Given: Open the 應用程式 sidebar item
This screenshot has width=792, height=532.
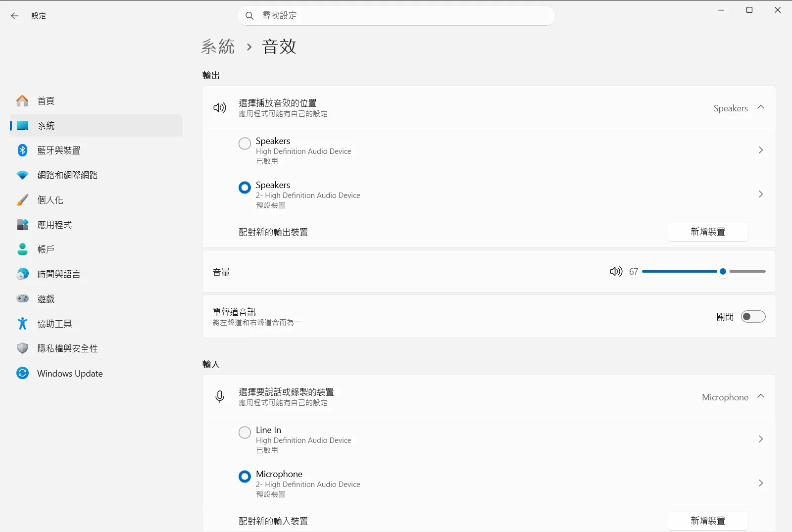Looking at the screenshot, I should coord(96,225).
